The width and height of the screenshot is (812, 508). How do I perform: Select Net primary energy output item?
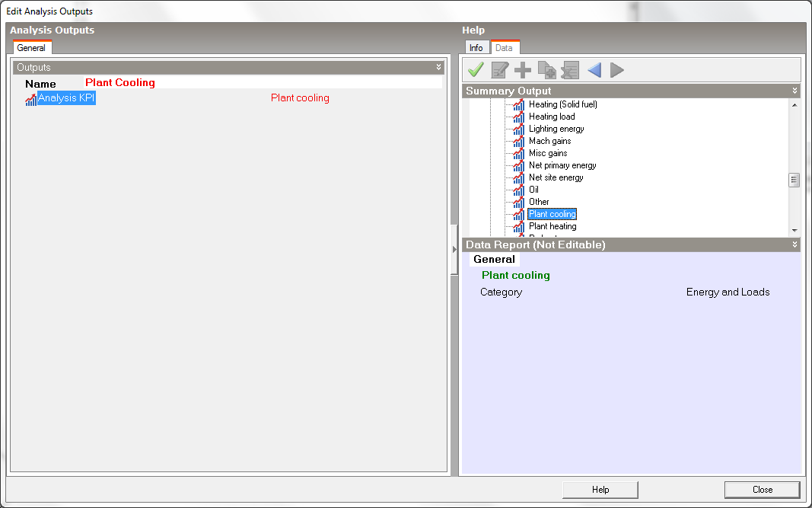562,165
